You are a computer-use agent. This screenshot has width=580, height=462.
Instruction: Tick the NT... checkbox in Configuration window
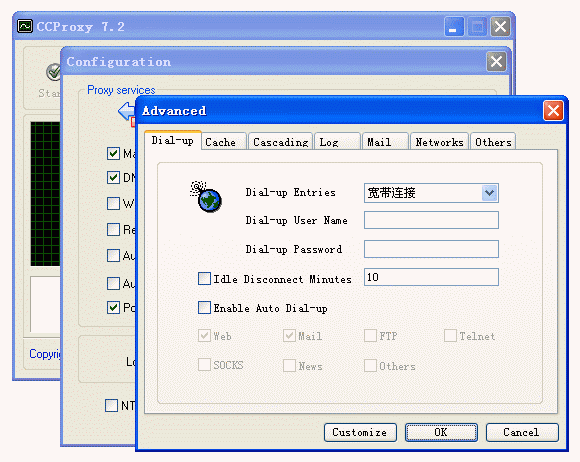pos(111,405)
